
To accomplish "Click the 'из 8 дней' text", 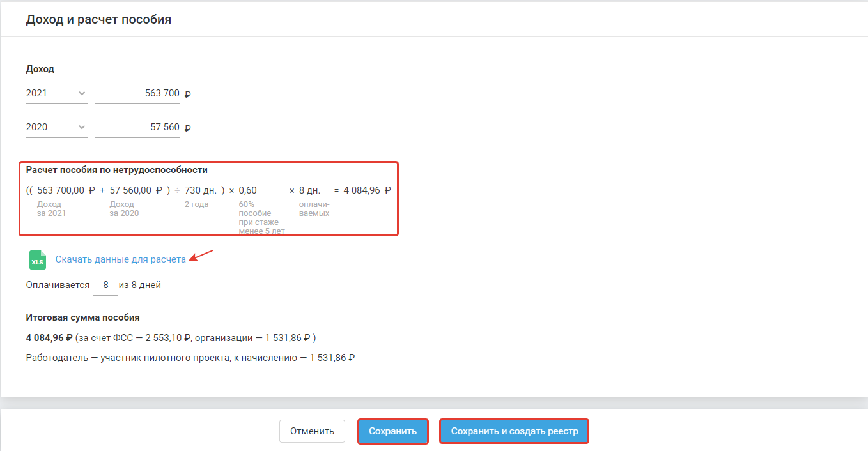I will click(140, 285).
